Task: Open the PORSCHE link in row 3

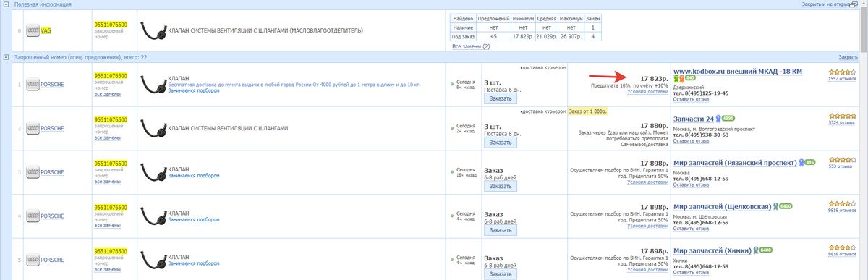Action: point(52,172)
